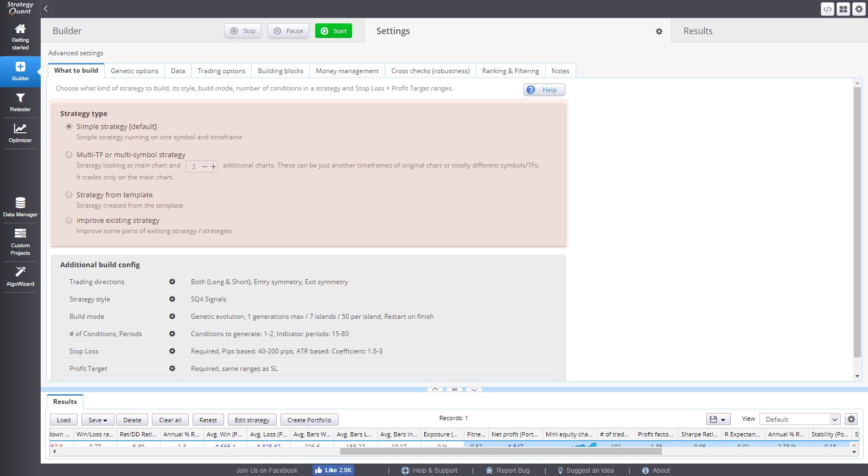
Task: Open the code editor icon at top right
Action: tap(827, 9)
